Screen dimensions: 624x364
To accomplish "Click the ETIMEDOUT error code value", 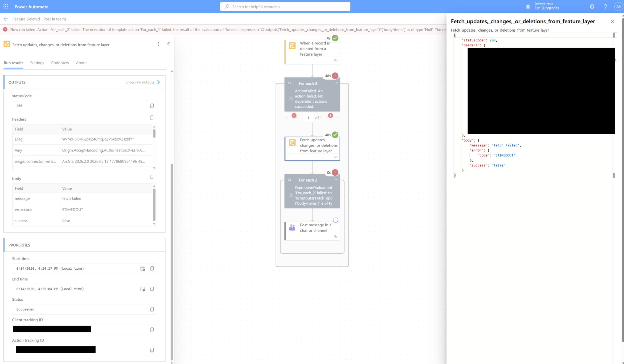I will tap(72, 210).
